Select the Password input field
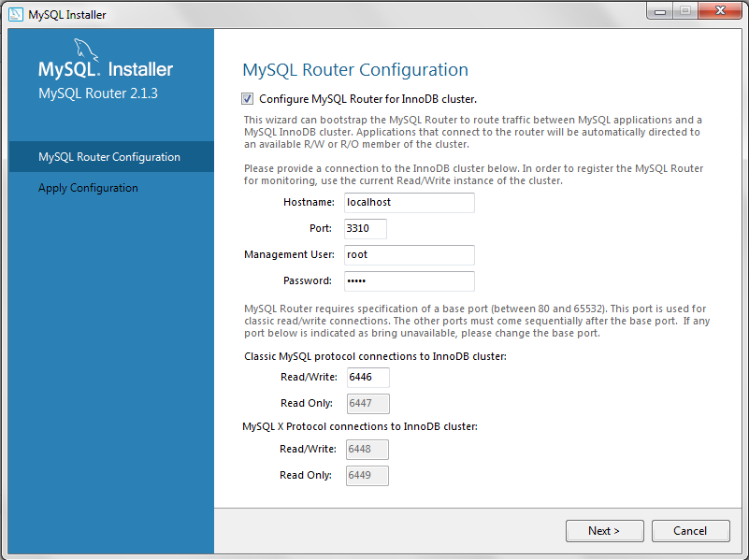This screenshot has width=749, height=560. (409, 281)
